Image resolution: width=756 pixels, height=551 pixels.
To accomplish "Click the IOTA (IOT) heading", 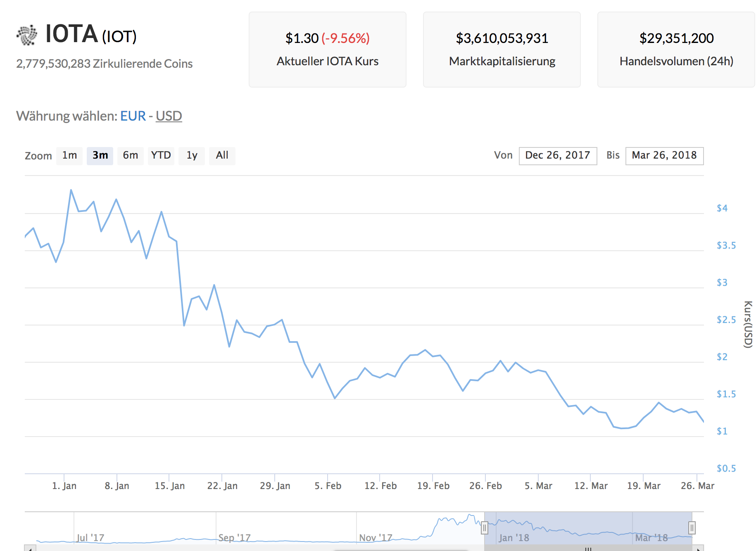I will click(91, 34).
